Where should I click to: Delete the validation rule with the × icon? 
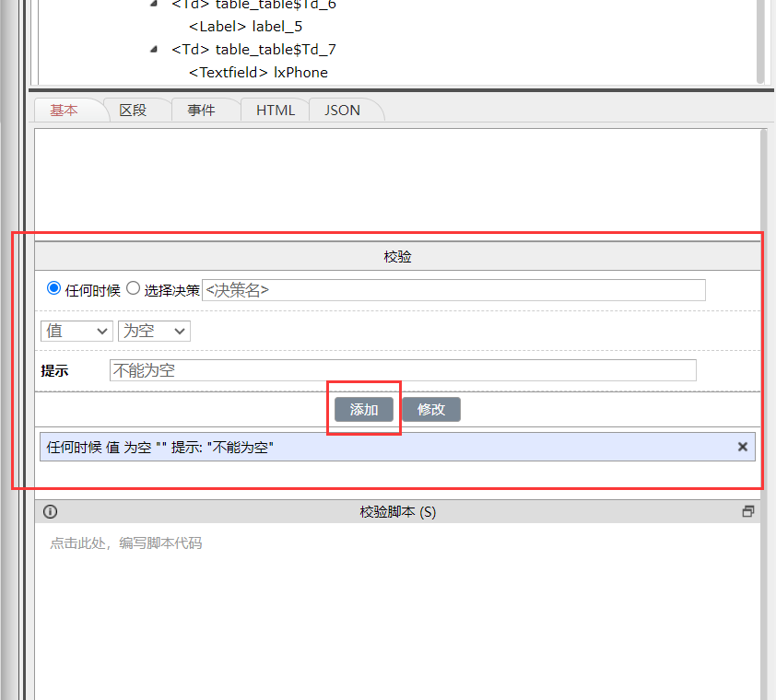pos(743,447)
